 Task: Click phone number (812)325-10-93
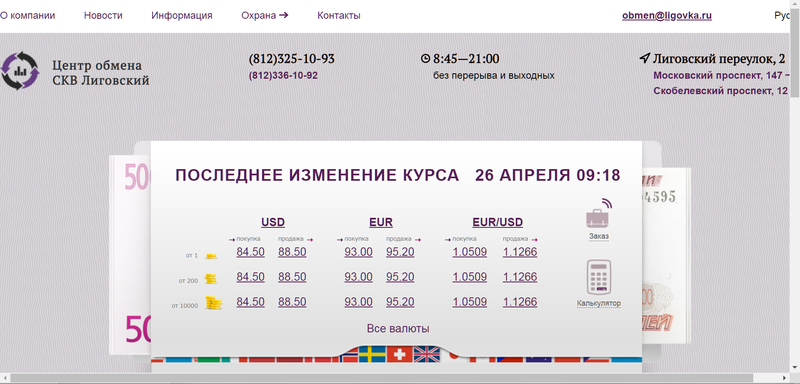pyautogui.click(x=291, y=59)
